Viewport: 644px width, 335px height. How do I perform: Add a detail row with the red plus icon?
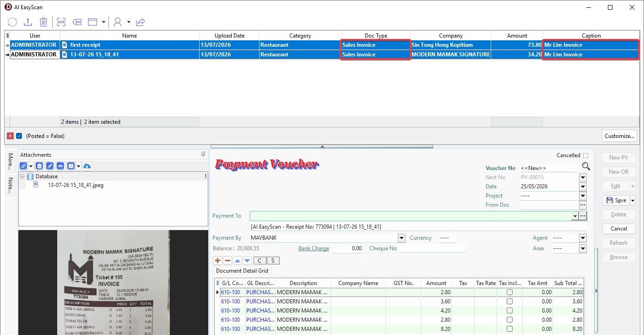pos(218,261)
